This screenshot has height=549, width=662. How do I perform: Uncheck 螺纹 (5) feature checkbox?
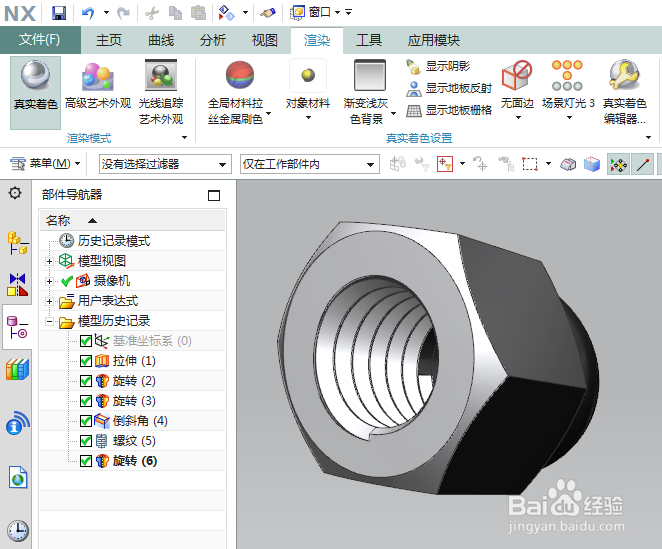tap(86, 441)
